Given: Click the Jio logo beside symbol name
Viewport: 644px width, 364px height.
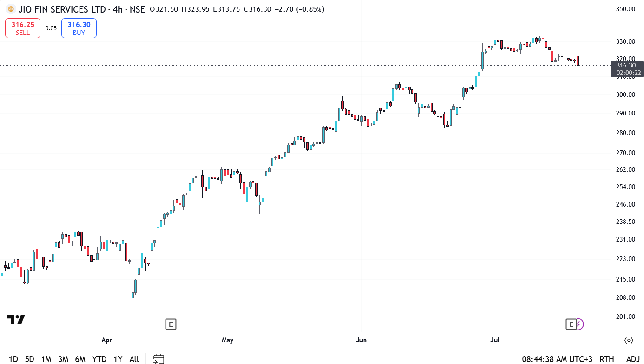Looking at the screenshot, I should click(x=11, y=9).
